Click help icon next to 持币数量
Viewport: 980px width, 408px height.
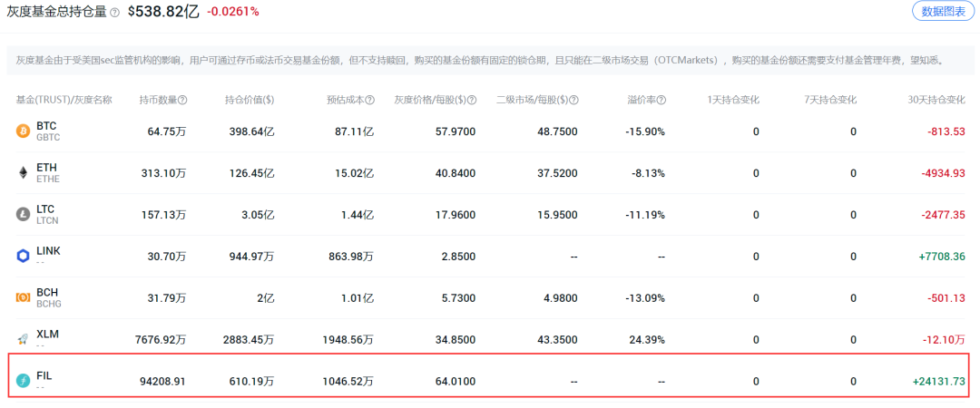182,100
